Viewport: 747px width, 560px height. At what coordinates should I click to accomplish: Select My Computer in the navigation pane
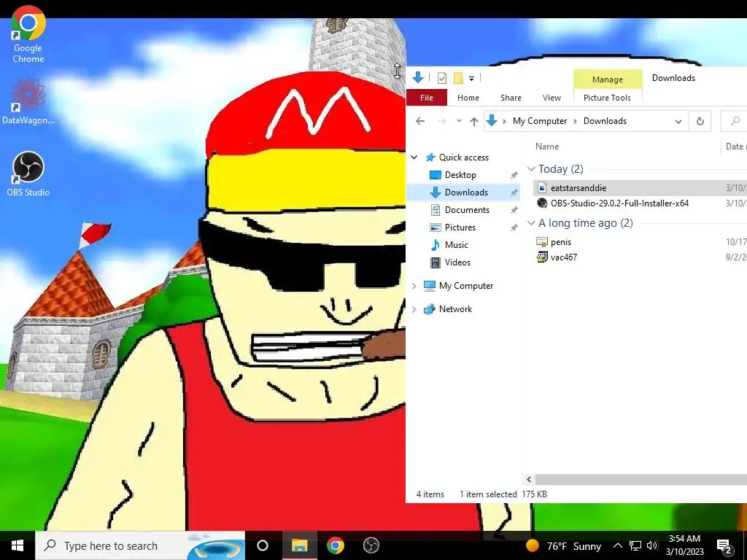coord(466,286)
